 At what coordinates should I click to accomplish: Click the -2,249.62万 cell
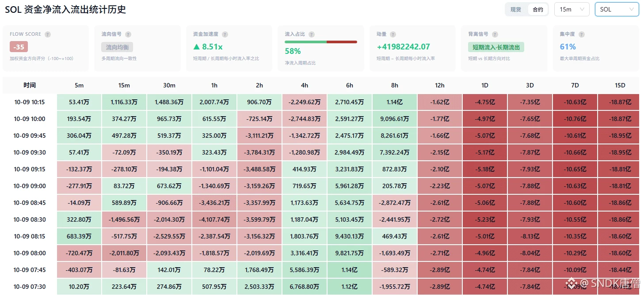click(x=305, y=102)
